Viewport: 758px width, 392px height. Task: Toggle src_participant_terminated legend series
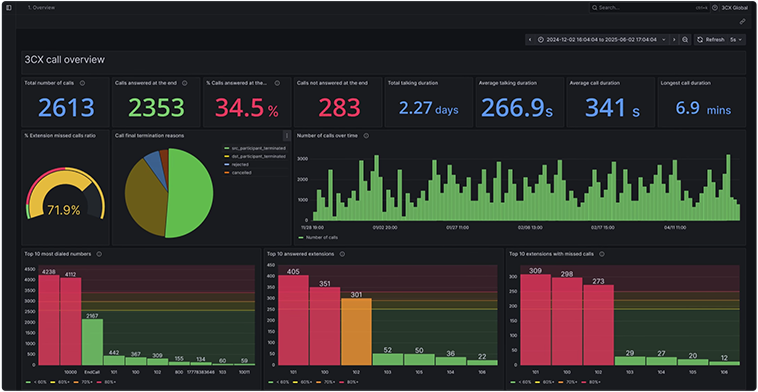(255, 148)
